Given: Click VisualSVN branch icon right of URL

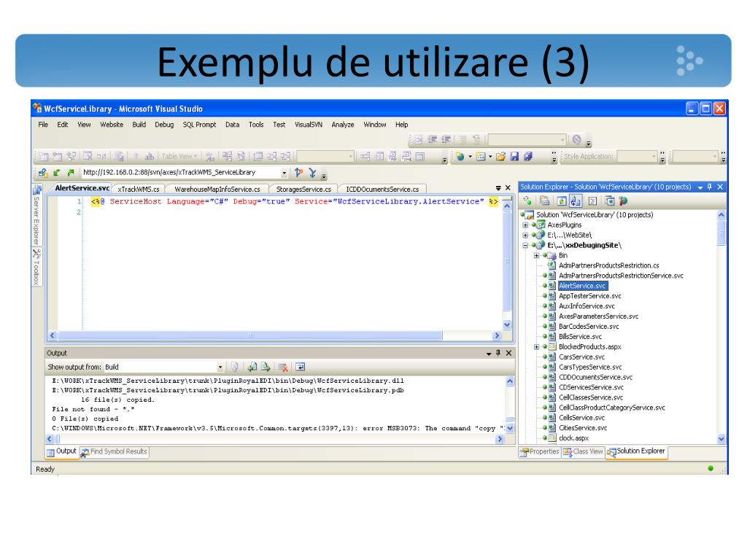Looking at the screenshot, I should (298, 172).
